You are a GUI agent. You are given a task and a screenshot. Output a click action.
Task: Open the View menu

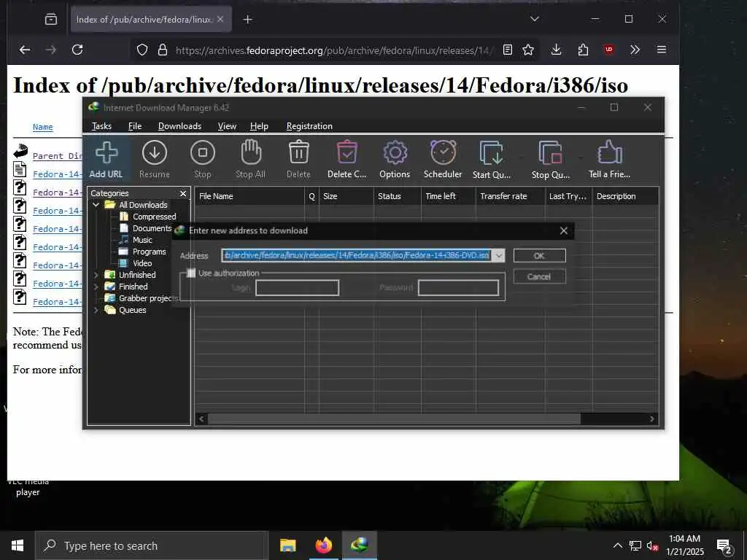[227, 126]
